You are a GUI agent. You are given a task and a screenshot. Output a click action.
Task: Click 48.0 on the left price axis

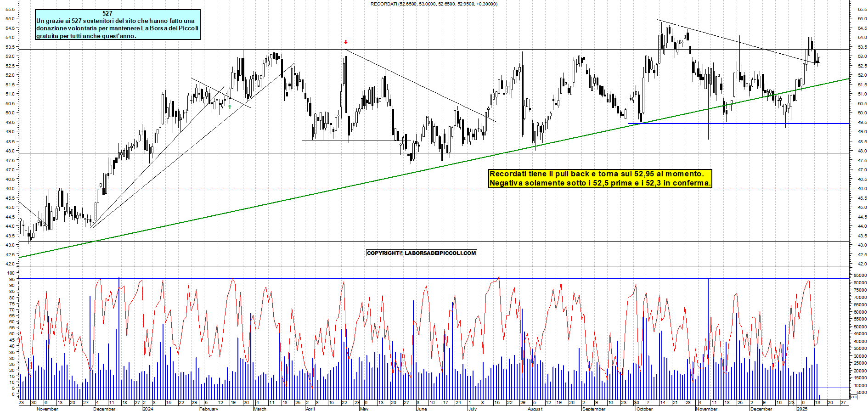point(11,151)
